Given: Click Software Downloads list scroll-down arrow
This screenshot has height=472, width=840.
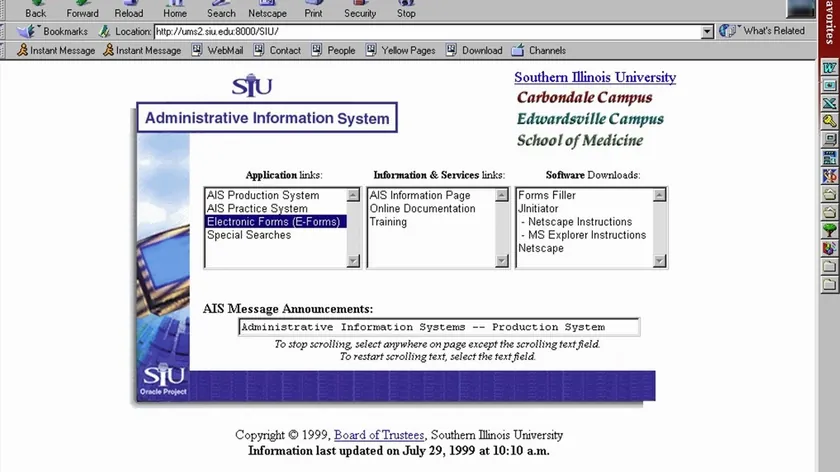Looking at the screenshot, I should tap(659, 261).
